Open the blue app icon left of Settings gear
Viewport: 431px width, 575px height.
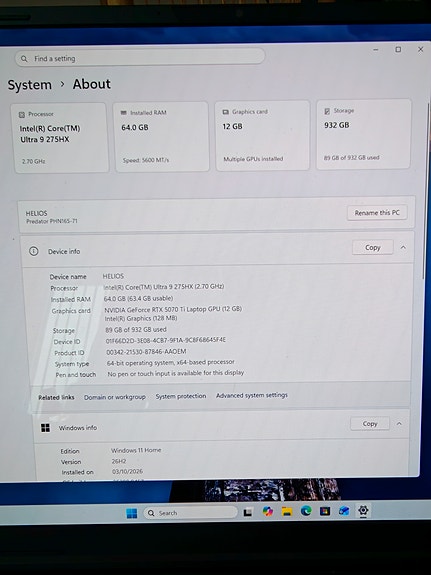coord(344,510)
